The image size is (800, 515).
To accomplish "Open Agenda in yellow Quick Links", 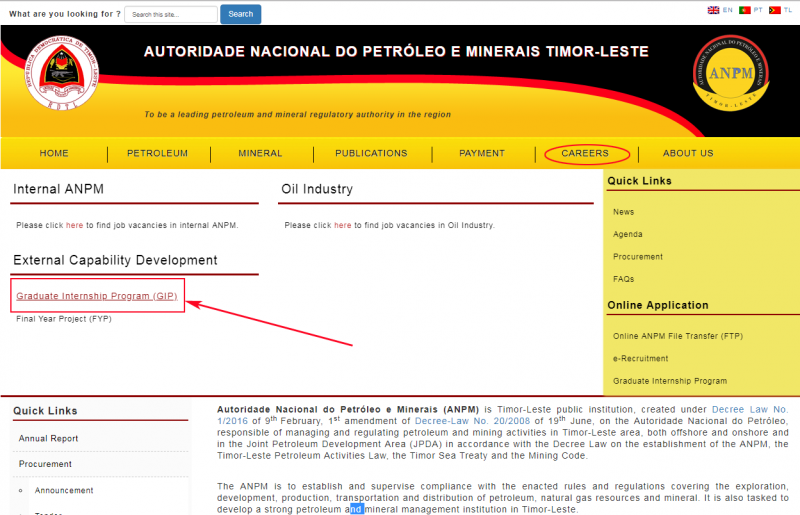I will pos(628,234).
